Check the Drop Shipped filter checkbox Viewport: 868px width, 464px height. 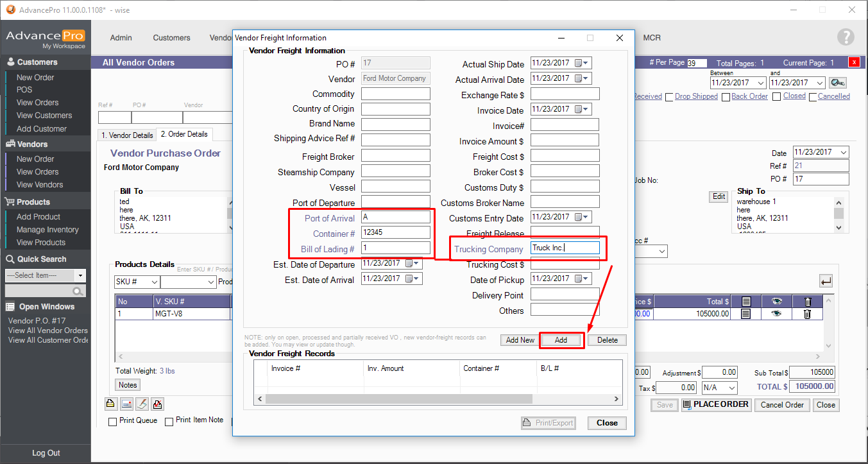point(670,97)
